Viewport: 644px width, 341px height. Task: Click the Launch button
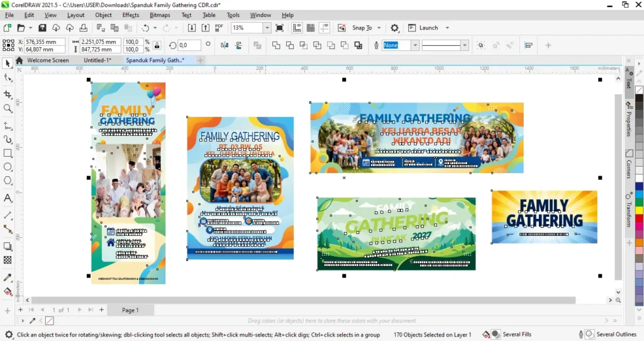(423, 28)
